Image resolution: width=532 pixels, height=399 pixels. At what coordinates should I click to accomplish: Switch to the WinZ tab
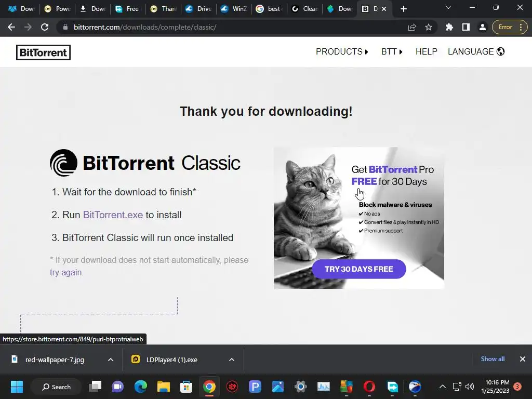tap(234, 9)
